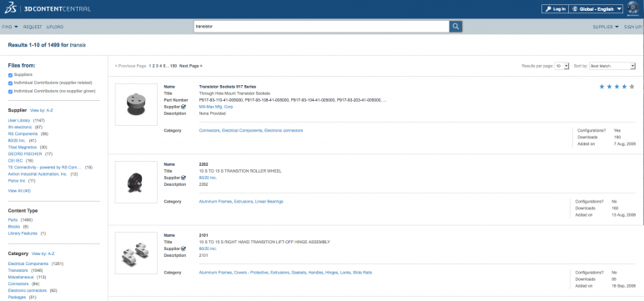
Task: Click 80/20 Inc. supplier of item 2101
Action: click(208, 248)
